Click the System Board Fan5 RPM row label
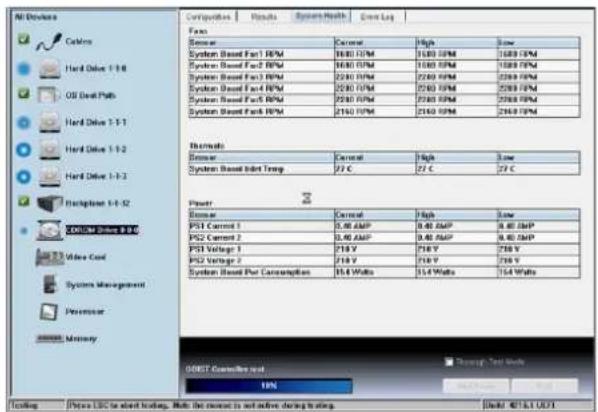This screenshot has height=412, width=598. tap(236, 100)
